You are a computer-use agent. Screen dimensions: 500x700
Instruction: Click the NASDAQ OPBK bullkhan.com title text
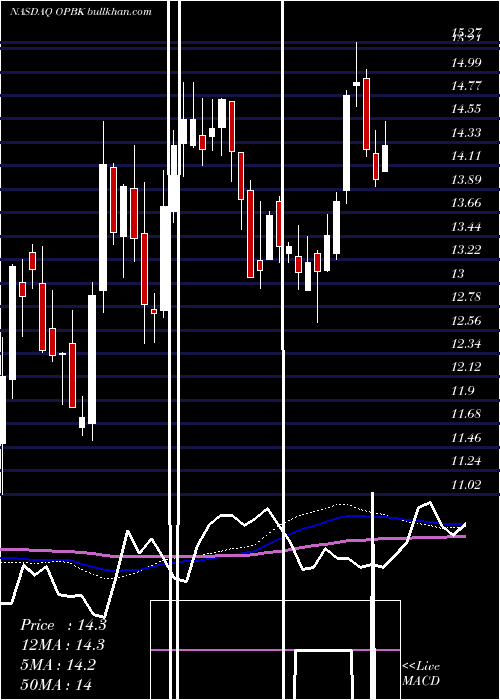click(x=81, y=12)
